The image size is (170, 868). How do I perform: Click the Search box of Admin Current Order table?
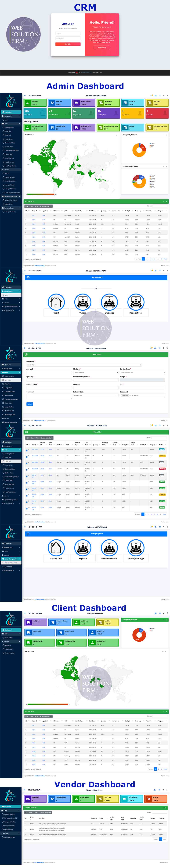(x=160, y=206)
